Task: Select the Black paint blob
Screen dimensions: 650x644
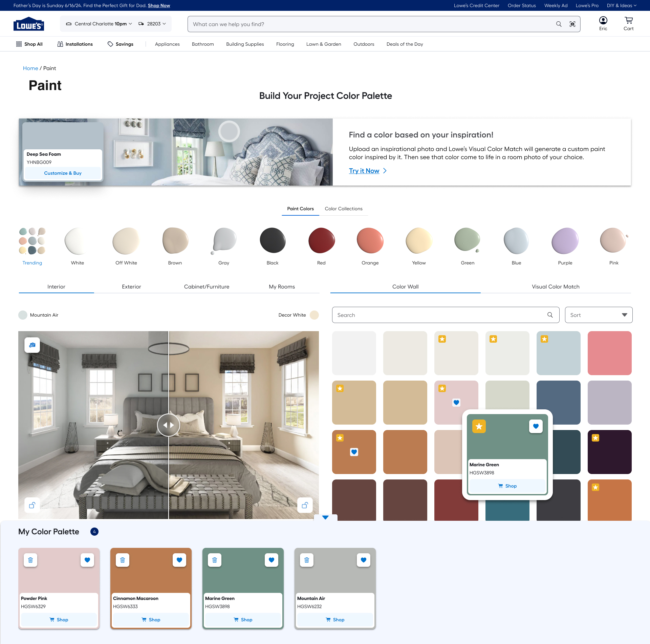Action: pos(273,241)
